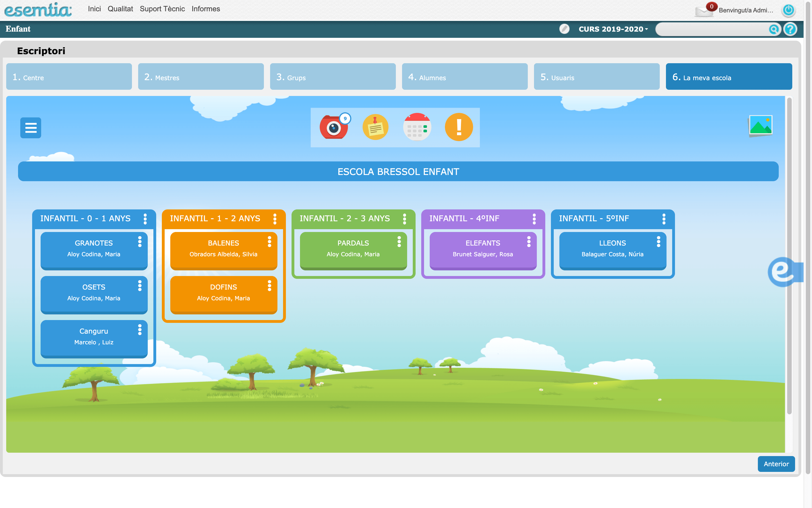Open the help question mark icon
The height and width of the screenshot is (508, 812).
point(790,29)
